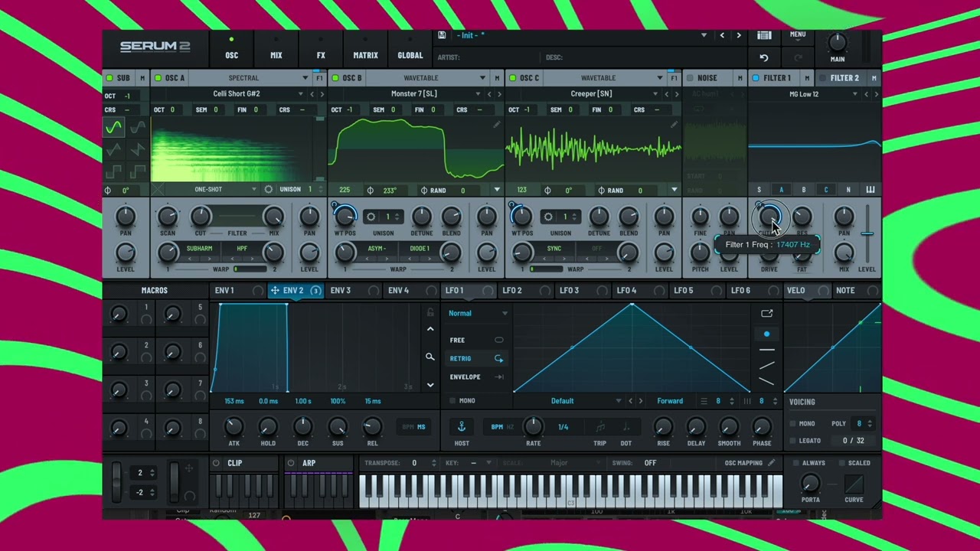Viewport: 980px width, 551px height.
Task: Click the LFO envelope lock icon
Action: [x=430, y=313]
